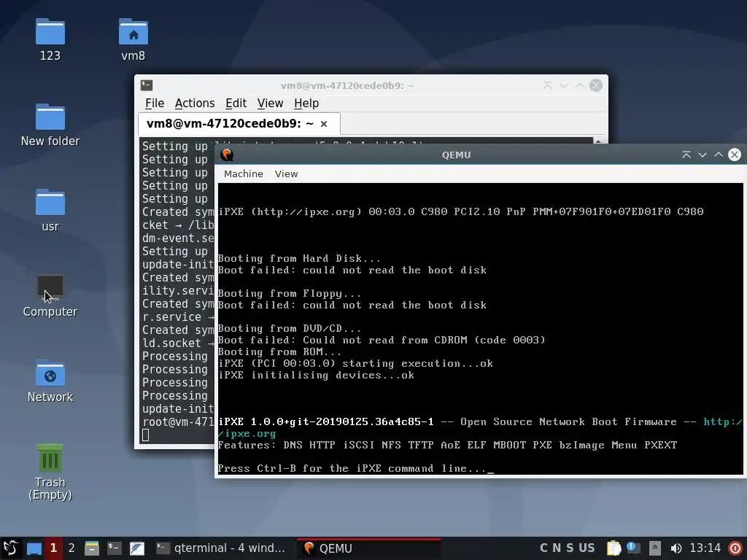747x560 pixels.
Task: Click the show desktop icon in taskbar
Action: [34, 548]
